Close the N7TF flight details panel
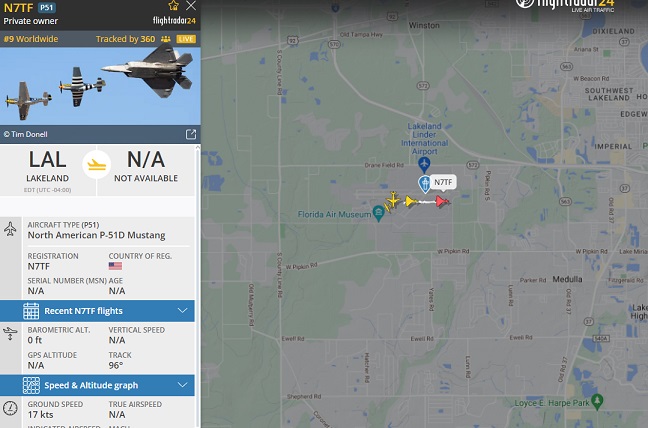The width and height of the screenshot is (648, 428). pyautogui.click(x=191, y=5)
